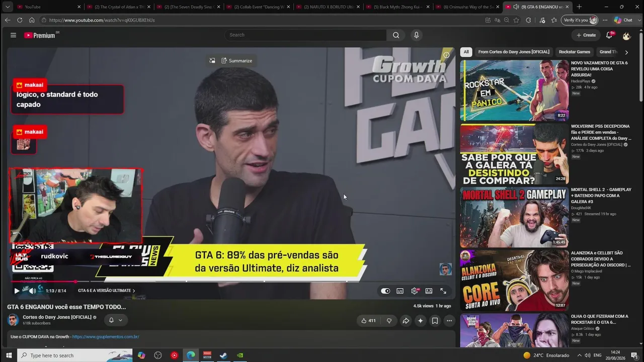
Task: Open 'SABE POR QUE A GALERA' thumbnail
Action: (x=514, y=154)
